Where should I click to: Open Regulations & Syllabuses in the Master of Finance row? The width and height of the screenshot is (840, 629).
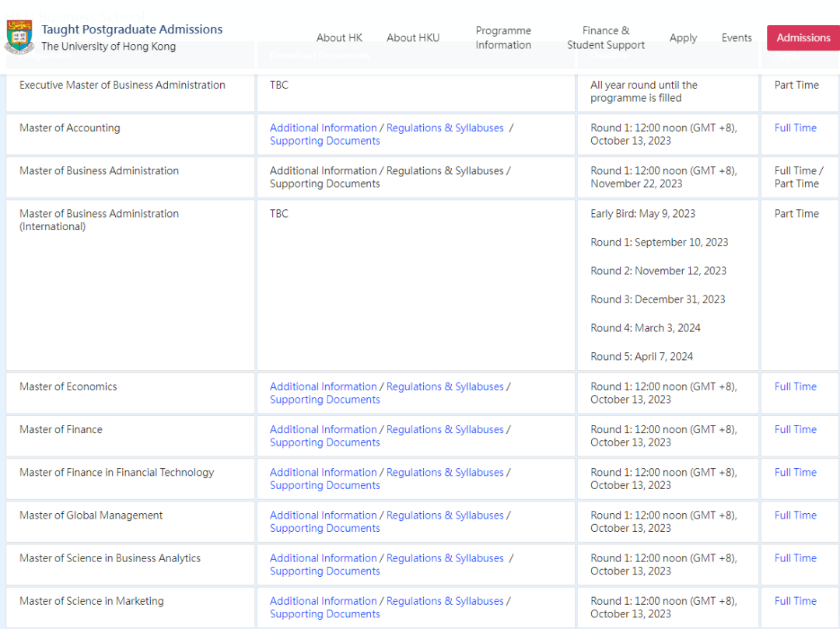pyautogui.click(x=445, y=429)
